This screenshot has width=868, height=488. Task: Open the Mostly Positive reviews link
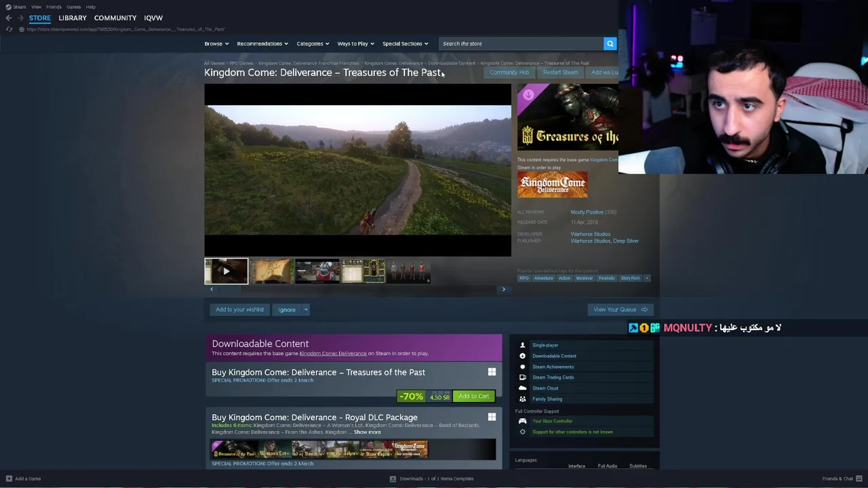point(587,212)
